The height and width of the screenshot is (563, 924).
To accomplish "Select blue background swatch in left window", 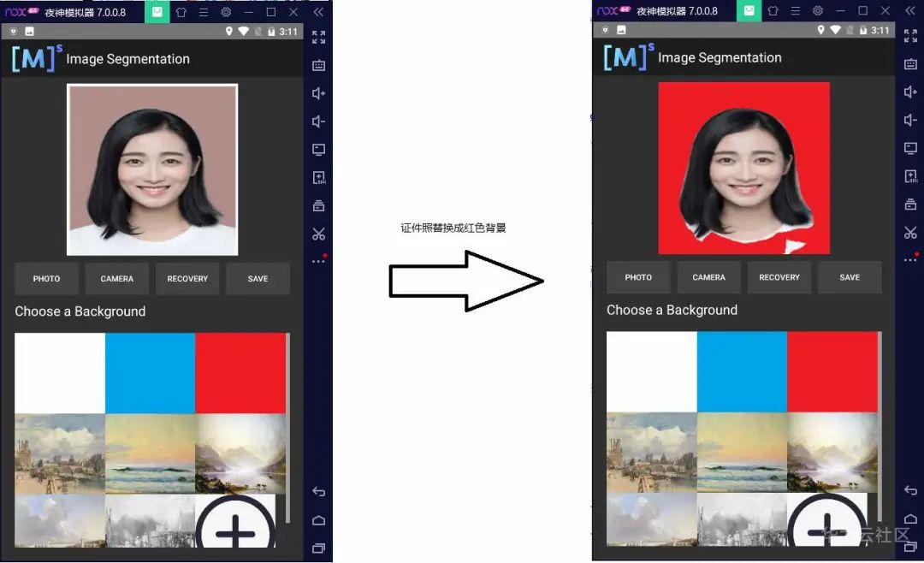I will [x=151, y=373].
